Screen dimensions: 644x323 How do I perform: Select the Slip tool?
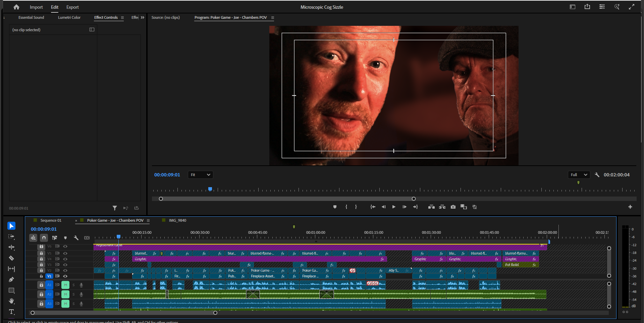(x=11, y=269)
